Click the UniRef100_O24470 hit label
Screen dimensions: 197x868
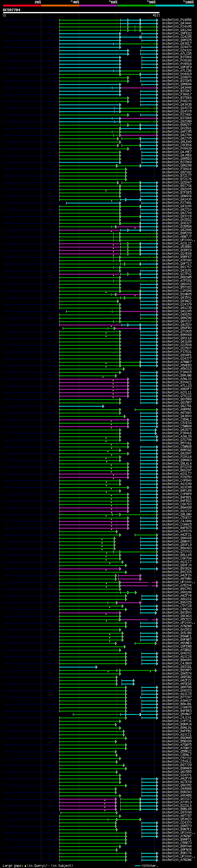click(x=177, y=47)
